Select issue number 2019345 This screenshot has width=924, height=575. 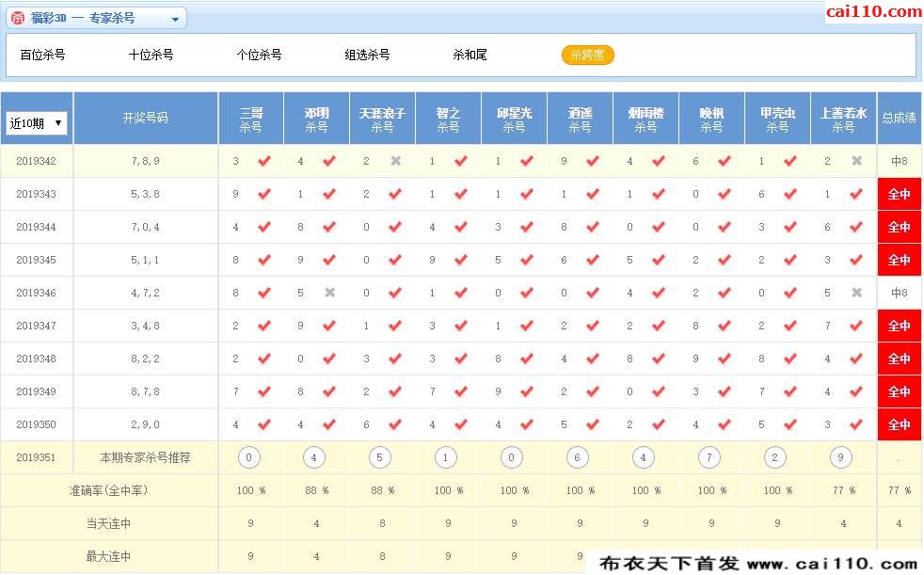tap(36, 260)
